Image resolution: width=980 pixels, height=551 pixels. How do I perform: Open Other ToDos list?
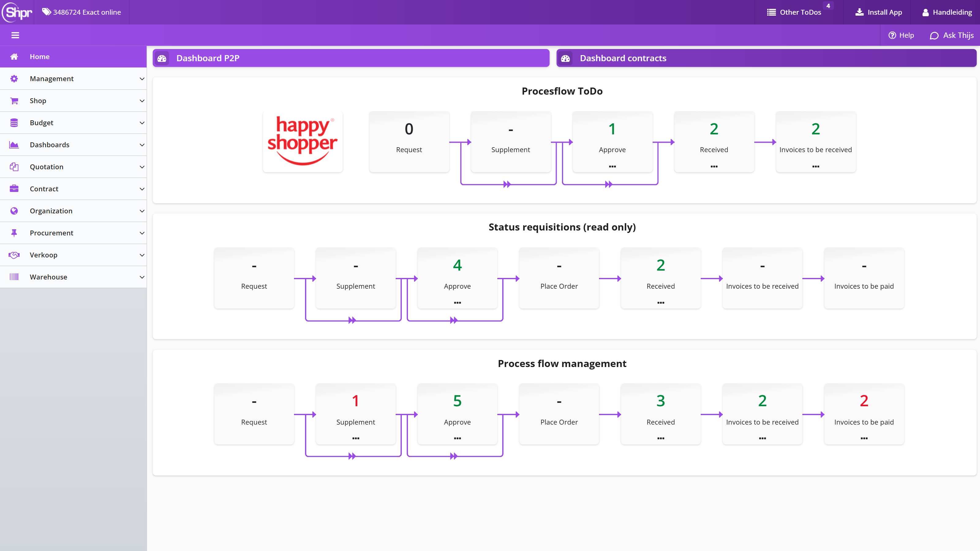[794, 12]
